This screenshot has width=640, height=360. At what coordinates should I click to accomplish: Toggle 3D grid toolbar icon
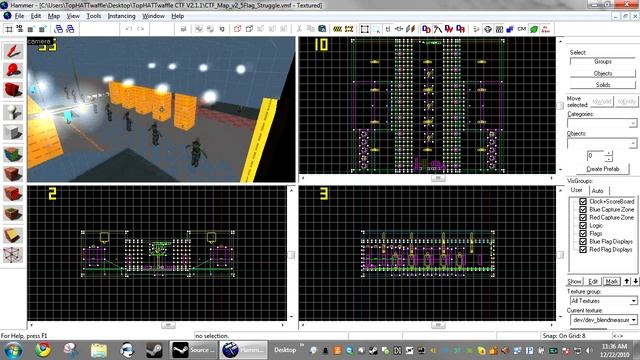pyautogui.click(x=20, y=29)
